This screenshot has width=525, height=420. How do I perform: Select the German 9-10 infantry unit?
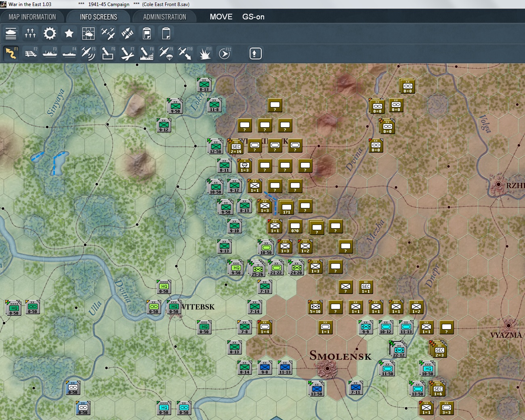235,226
